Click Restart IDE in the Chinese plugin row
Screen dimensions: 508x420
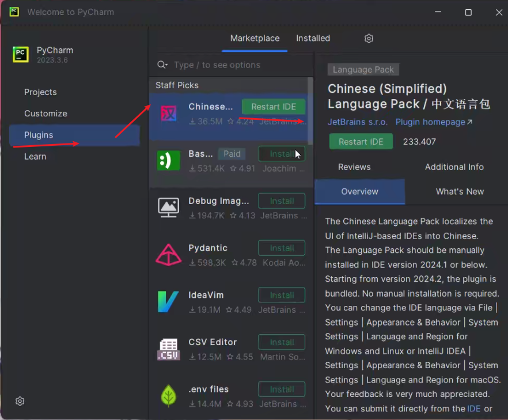click(x=274, y=107)
